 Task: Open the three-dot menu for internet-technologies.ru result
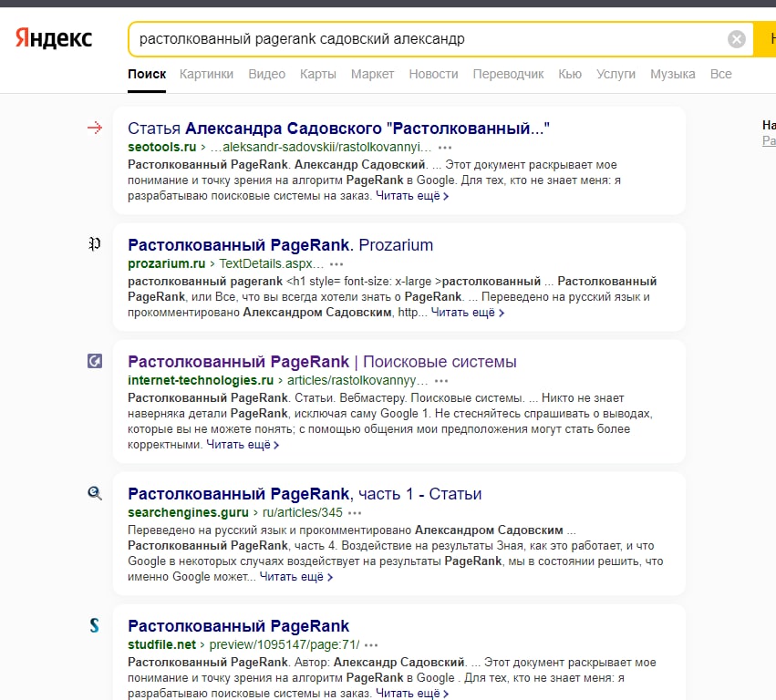(441, 381)
